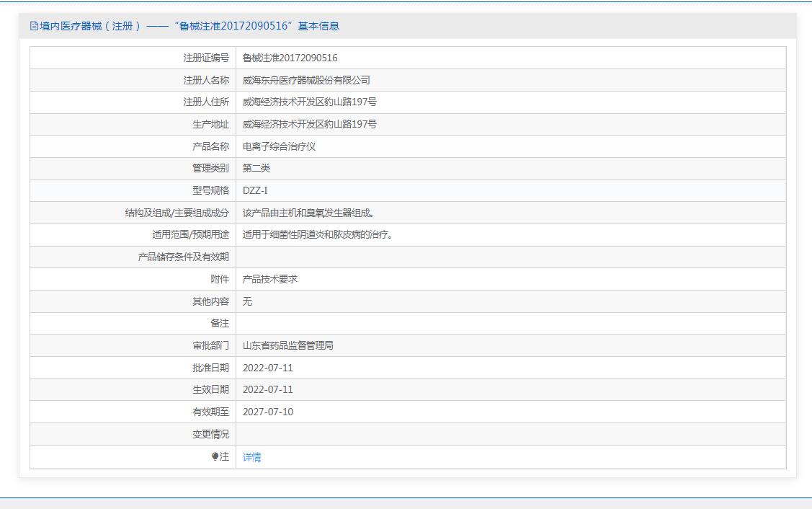This screenshot has height=509, width=812.
Task: Open the 详情 link
Action: pos(251,457)
